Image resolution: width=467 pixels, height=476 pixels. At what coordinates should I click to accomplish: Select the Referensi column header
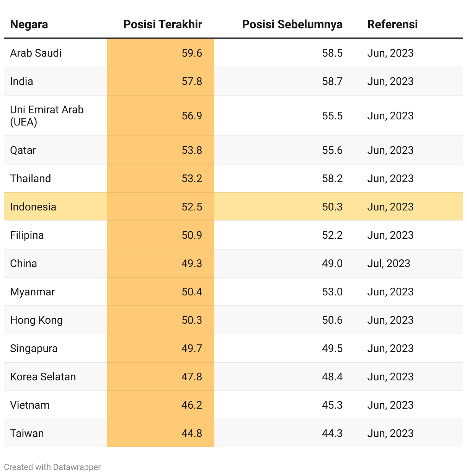click(392, 24)
